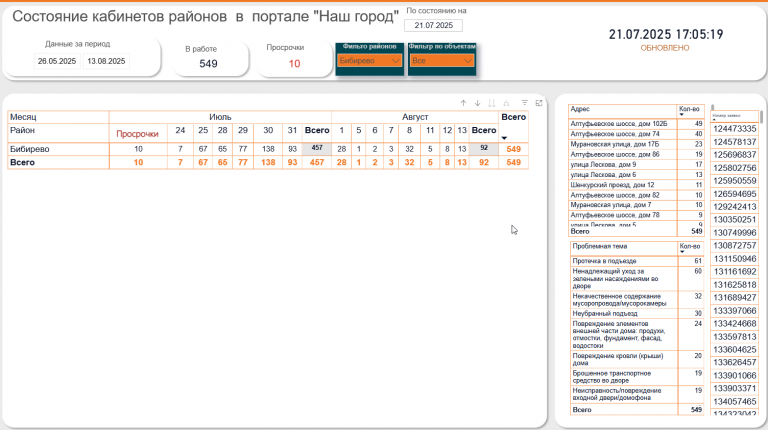768x430 pixels.
Task: Open the Фильтр районов dropdown (Бибирево)
Action: pyautogui.click(x=369, y=61)
